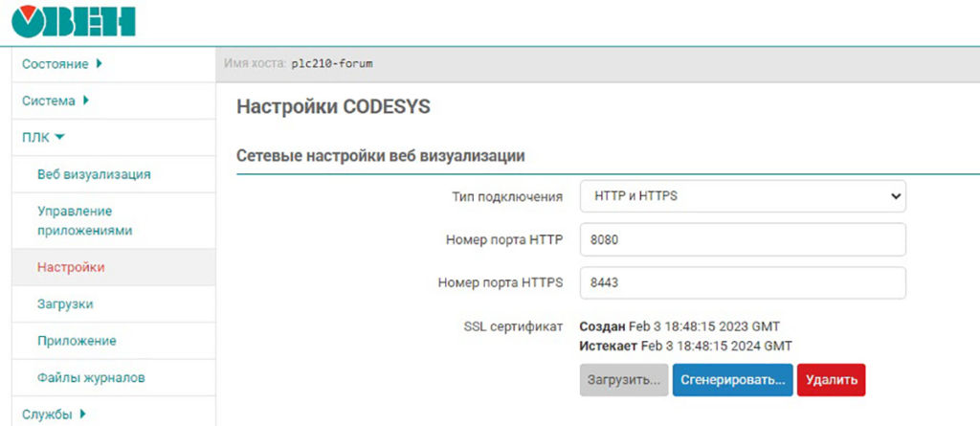Select Настройки in the sidebar

coord(71,267)
